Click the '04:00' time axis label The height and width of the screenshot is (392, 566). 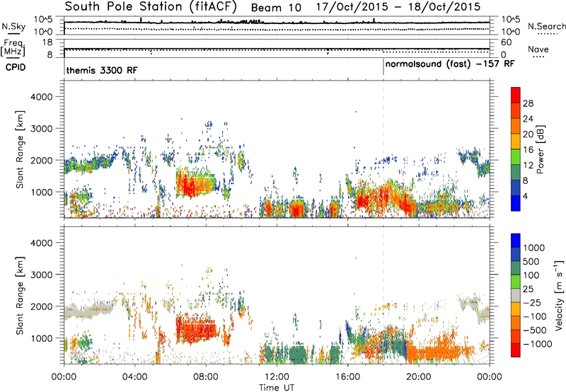click(x=135, y=377)
